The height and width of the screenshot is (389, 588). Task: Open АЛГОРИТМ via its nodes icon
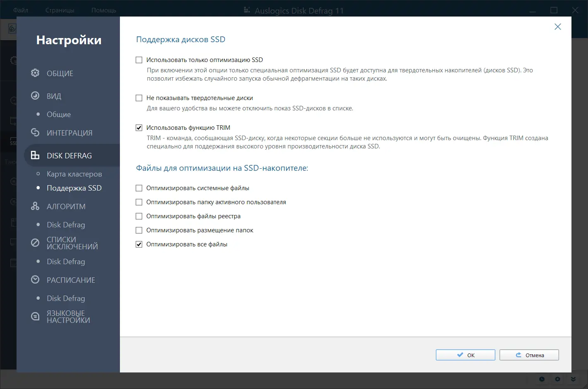[x=36, y=206]
